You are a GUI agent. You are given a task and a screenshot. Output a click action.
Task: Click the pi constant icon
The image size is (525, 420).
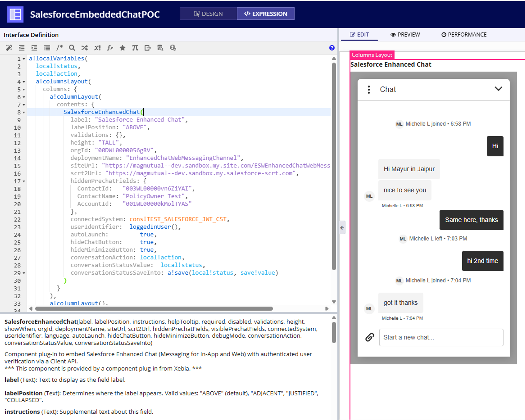point(135,48)
